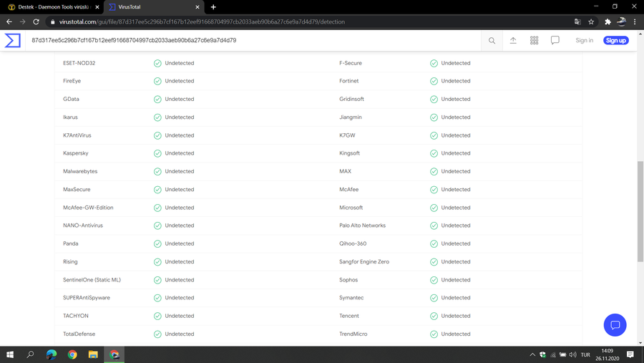Click the browser address bar URL
Image resolution: width=644 pixels, height=363 pixels.
202,21
